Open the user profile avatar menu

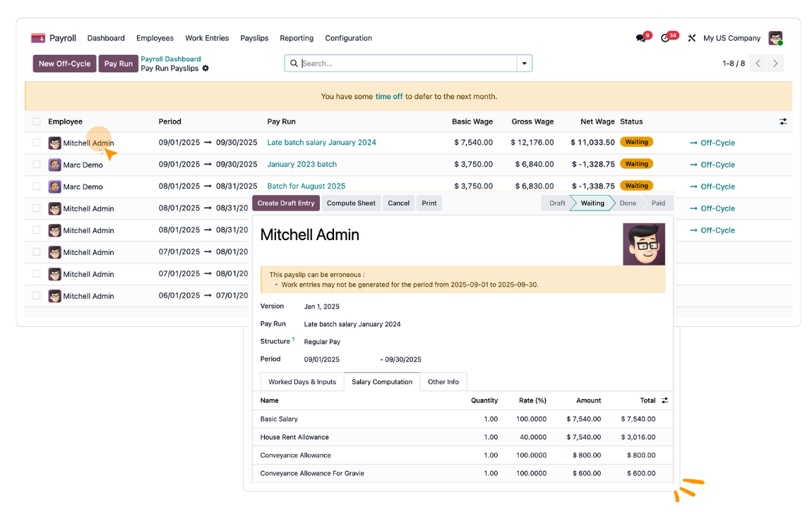coord(774,37)
